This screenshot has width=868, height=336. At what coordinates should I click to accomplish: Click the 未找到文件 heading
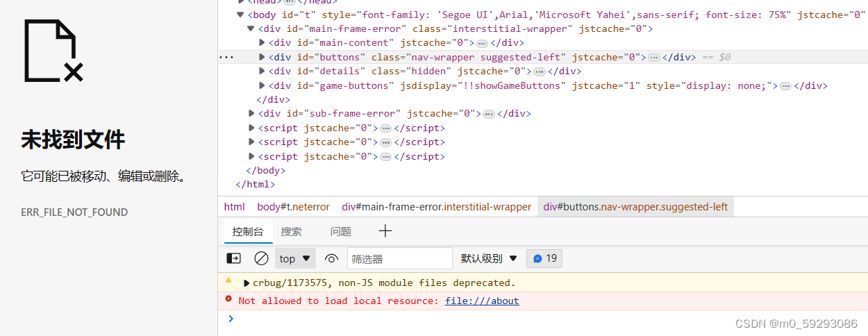(x=73, y=140)
